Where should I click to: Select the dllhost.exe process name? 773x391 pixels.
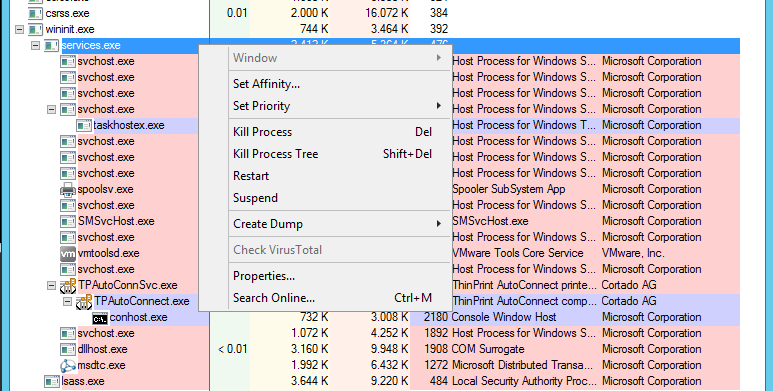pyautogui.click(x=103, y=349)
